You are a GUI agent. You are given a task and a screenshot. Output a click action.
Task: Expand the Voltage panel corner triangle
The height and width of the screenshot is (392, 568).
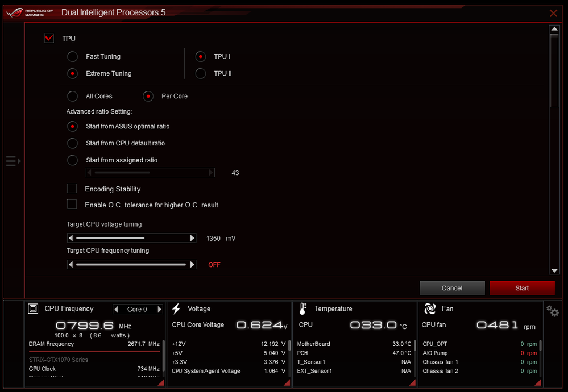(287, 384)
